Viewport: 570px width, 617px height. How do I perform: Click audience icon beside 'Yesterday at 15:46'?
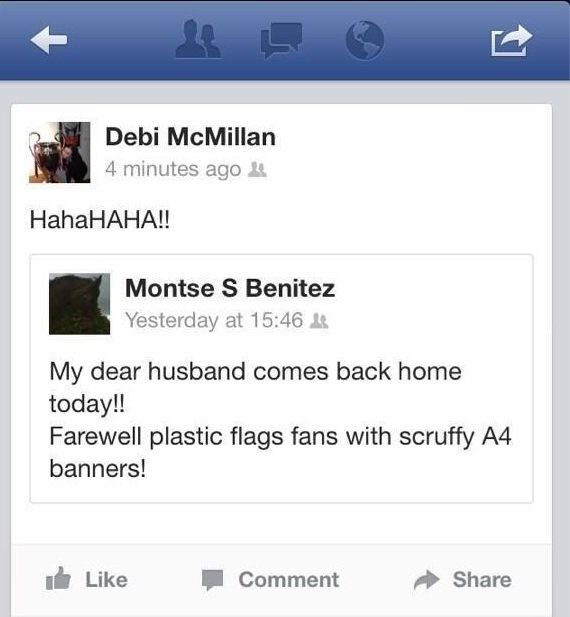tap(319, 321)
